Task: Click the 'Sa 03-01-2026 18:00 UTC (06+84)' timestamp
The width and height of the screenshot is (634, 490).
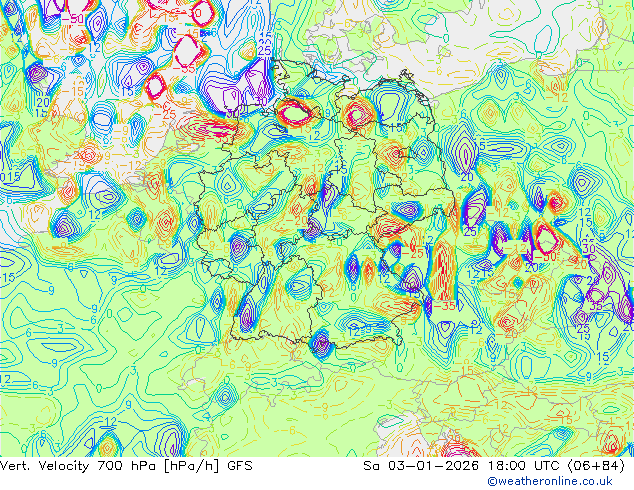Action: 494,466
